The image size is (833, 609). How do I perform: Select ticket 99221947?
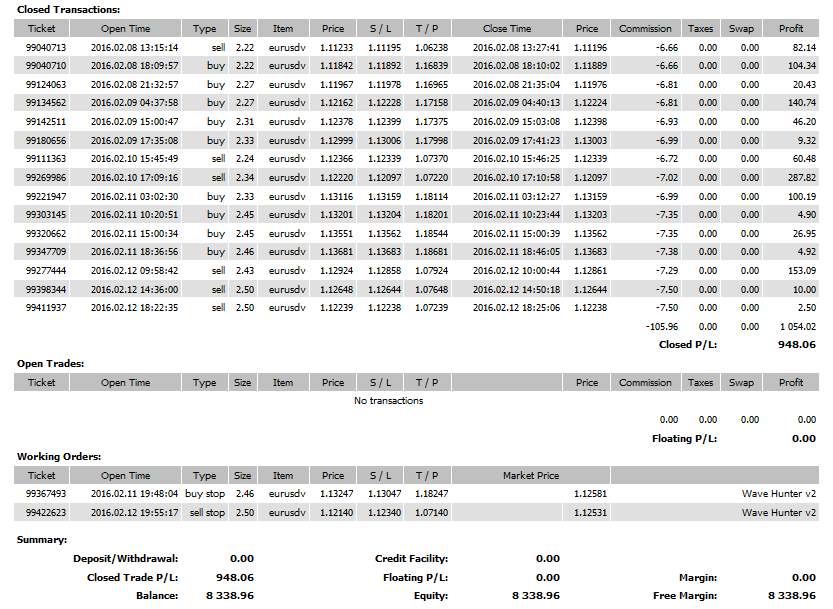point(46,196)
